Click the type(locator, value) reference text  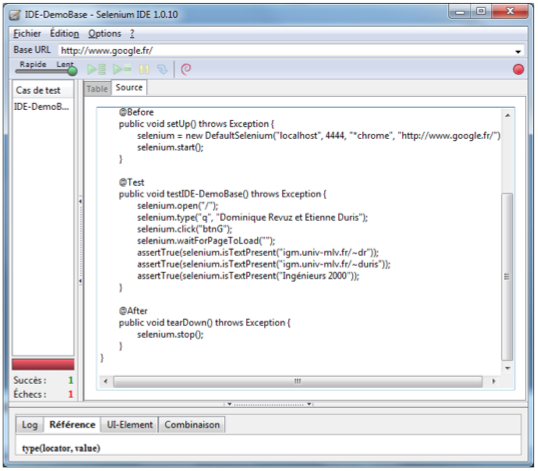pos(61,448)
